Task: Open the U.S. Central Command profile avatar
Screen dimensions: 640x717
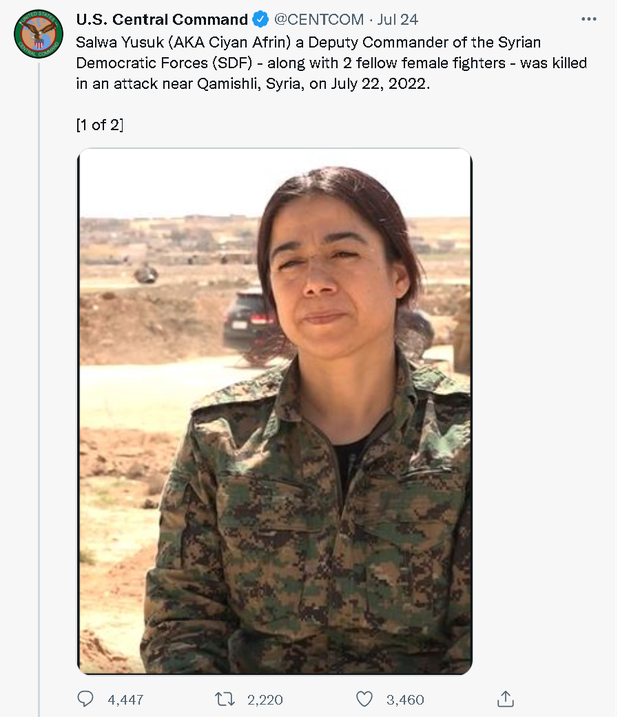Action: (39, 33)
